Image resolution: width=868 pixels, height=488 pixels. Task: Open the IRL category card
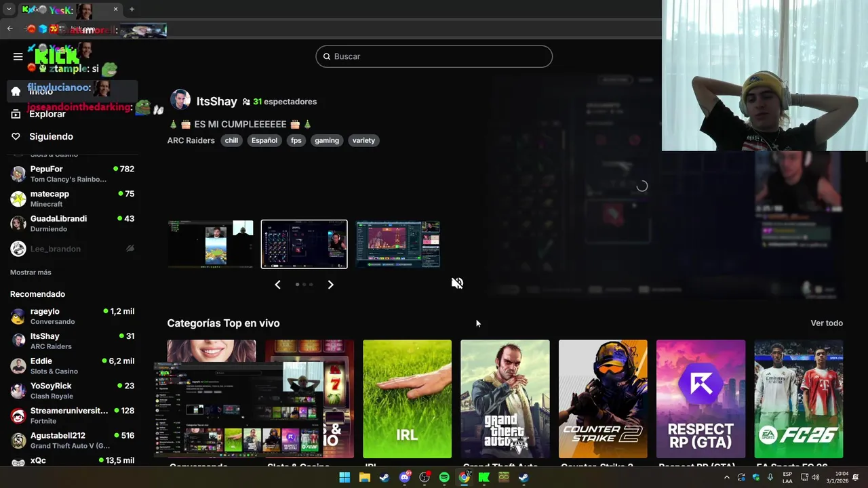(x=407, y=399)
